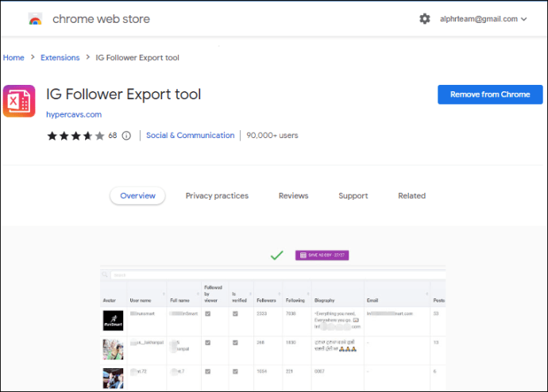
Task: Open settings via the gear icon
Action: pos(425,19)
